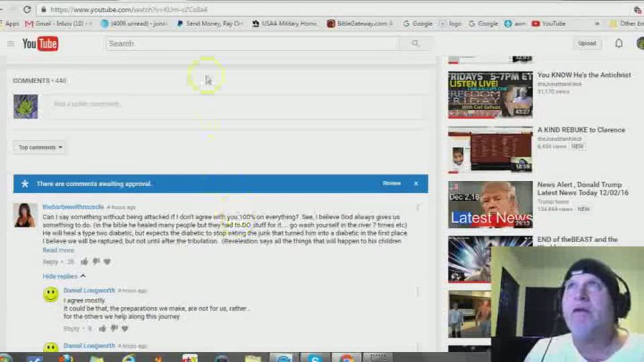Open the notifications bell
Viewport: 644px width, 362px height.
click(x=619, y=44)
